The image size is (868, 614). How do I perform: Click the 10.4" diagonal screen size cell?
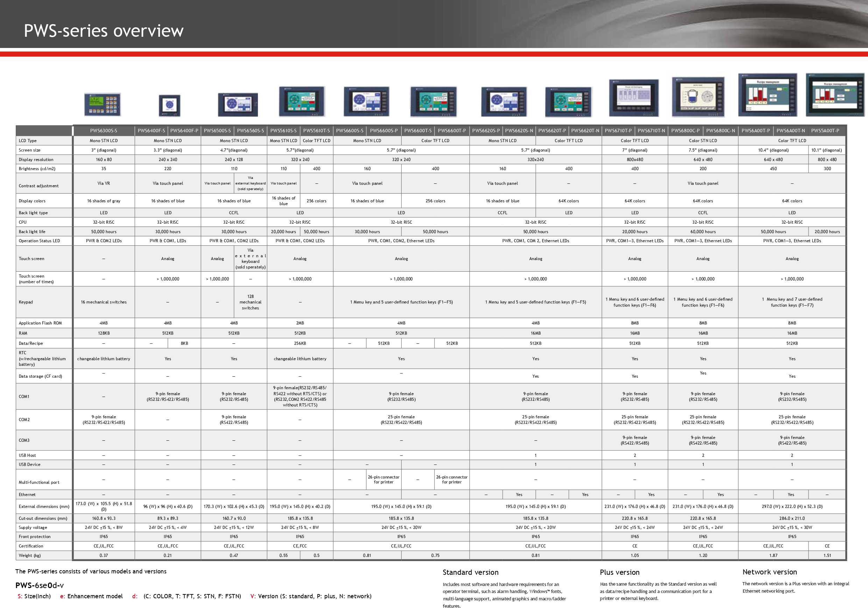[x=773, y=150]
